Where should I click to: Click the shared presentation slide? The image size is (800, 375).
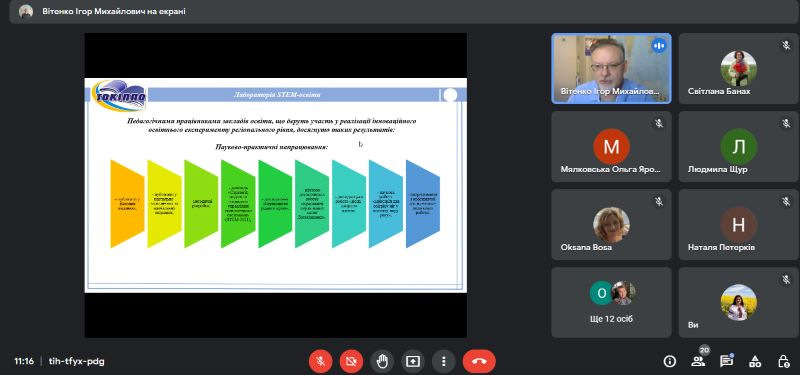[276, 185]
